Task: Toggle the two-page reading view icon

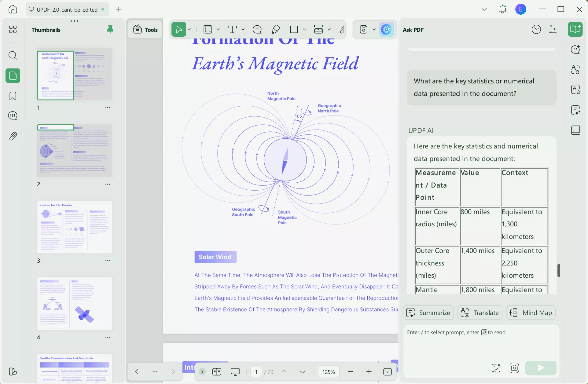Action: (217, 372)
